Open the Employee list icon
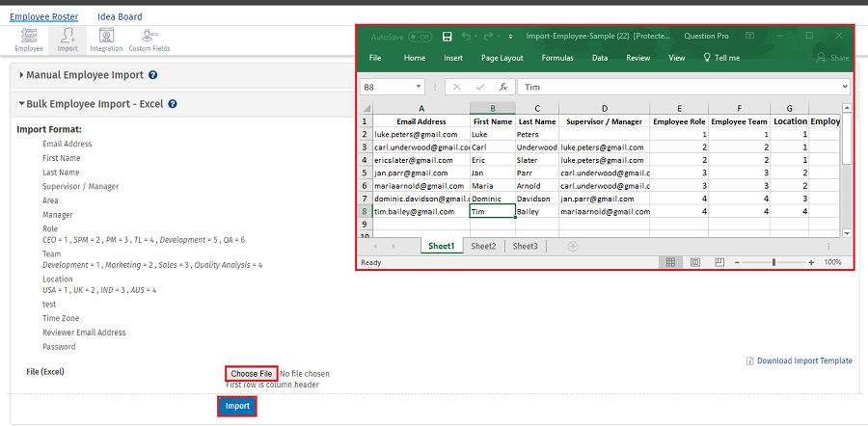The width and height of the screenshot is (868, 426). click(x=28, y=39)
